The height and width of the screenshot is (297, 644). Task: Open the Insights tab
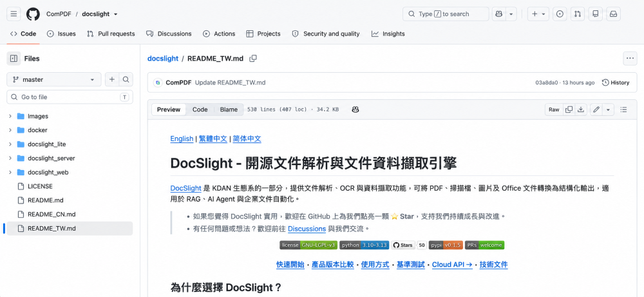click(x=388, y=34)
